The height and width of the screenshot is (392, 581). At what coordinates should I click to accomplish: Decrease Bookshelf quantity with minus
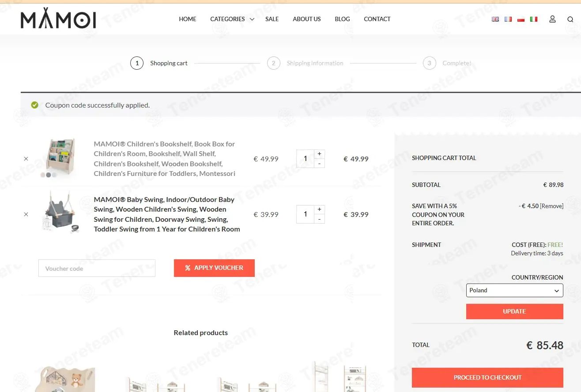pos(319,164)
